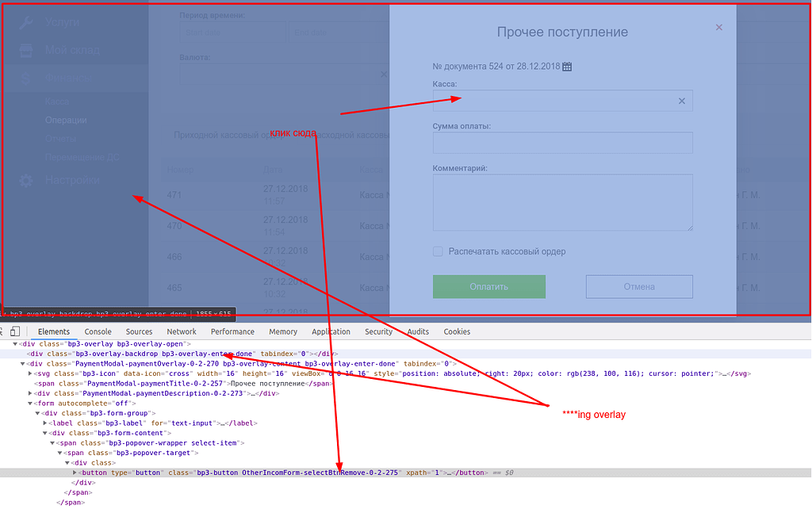The image size is (812, 509).
Task: Close the Прочее поступление modal with the X
Action: tap(718, 28)
